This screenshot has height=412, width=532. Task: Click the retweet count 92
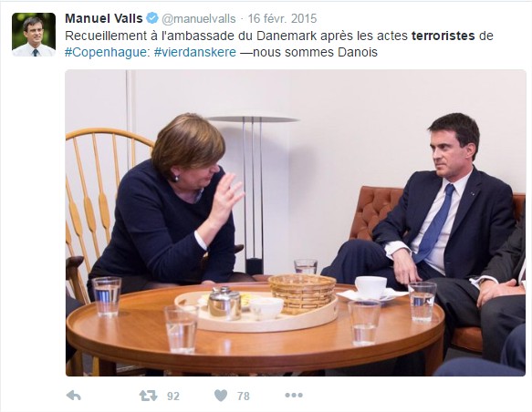(x=173, y=397)
